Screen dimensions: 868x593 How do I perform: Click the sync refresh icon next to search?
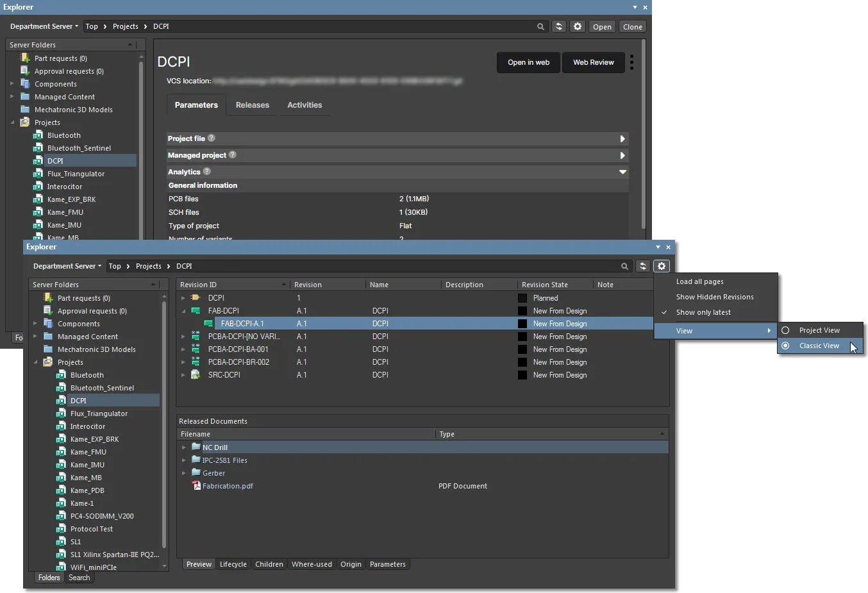coord(557,26)
